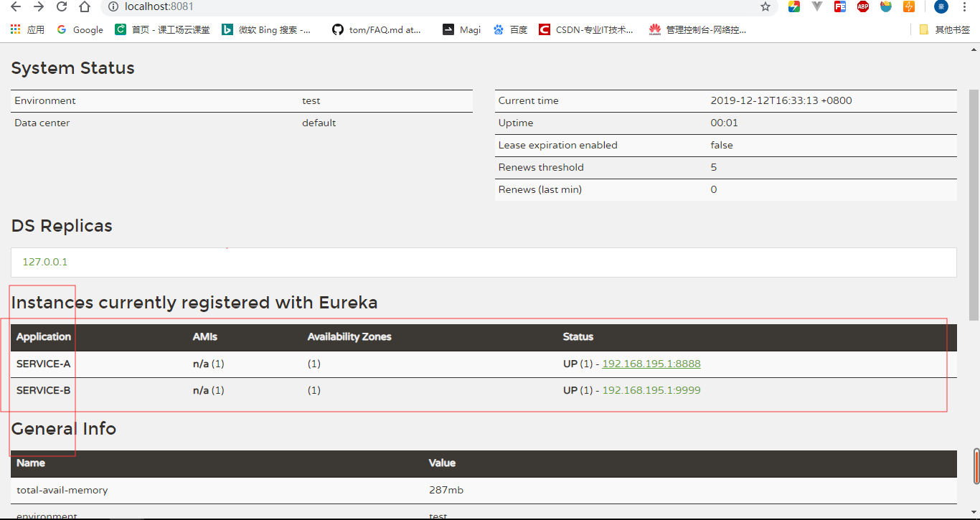This screenshot has height=520, width=980.
Task: Click the AMIs column header
Action: click(205, 336)
